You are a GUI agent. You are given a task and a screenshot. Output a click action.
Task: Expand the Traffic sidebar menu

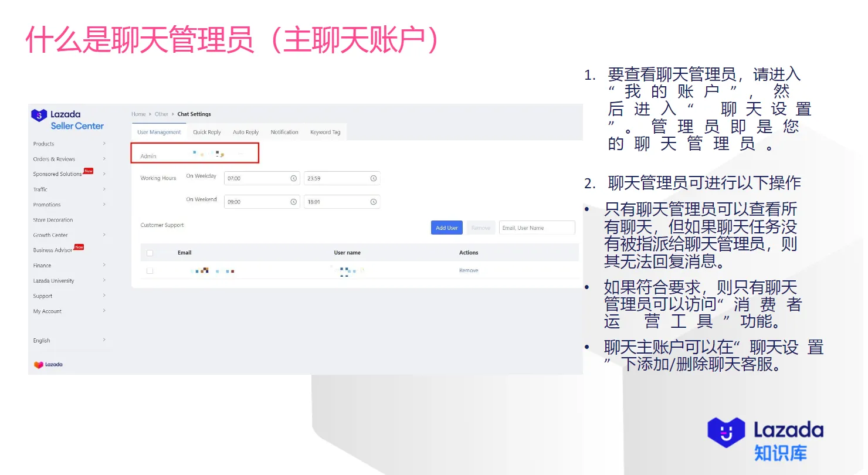(x=39, y=189)
